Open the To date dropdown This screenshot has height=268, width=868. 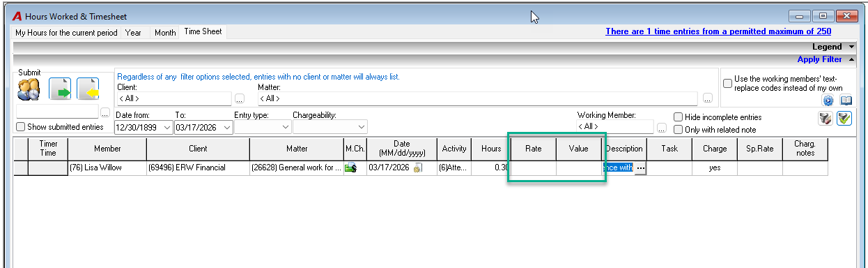(226, 127)
